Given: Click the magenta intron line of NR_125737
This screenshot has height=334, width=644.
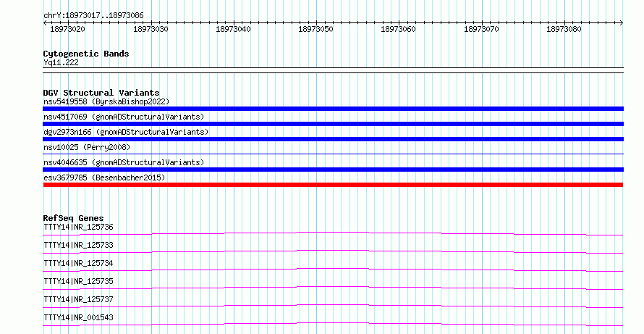Looking at the screenshot, I should (333, 305).
